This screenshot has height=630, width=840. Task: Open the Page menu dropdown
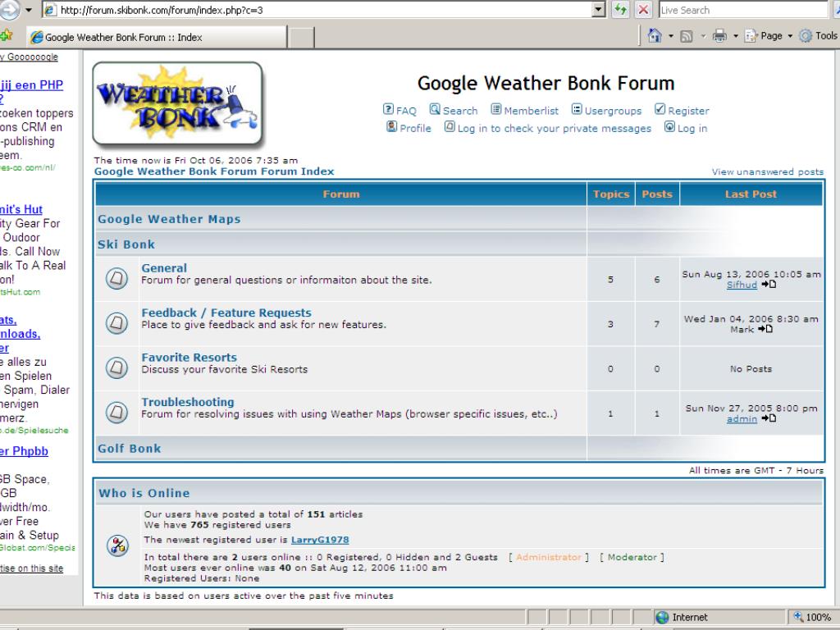tap(769, 36)
